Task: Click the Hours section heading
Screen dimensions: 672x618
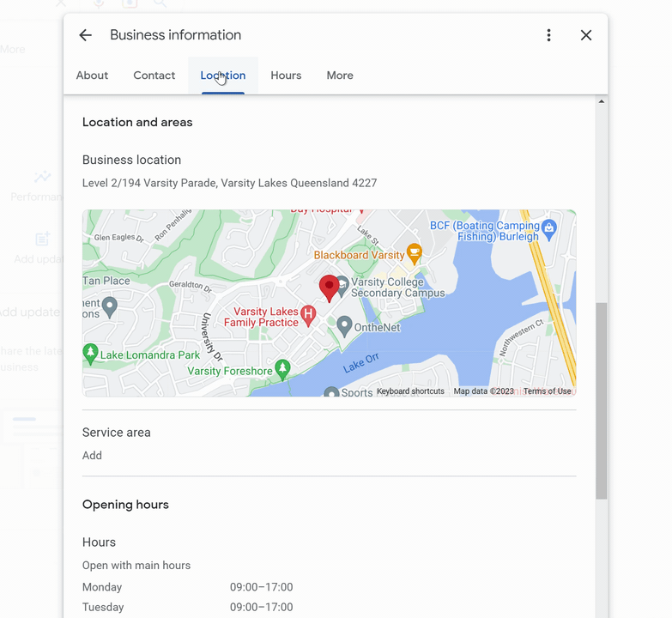Action: (x=99, y=542)
